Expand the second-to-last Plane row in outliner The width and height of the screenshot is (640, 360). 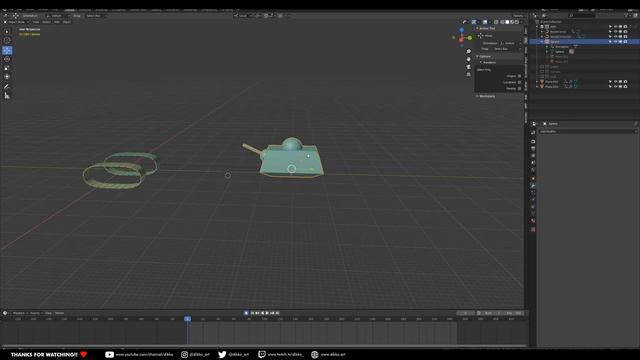[537, 82]
